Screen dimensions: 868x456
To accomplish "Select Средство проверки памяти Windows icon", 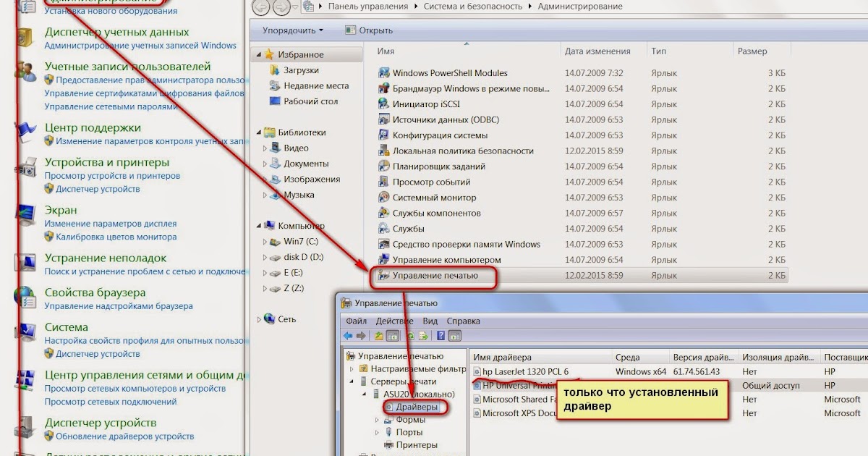I will coord(384,245).
